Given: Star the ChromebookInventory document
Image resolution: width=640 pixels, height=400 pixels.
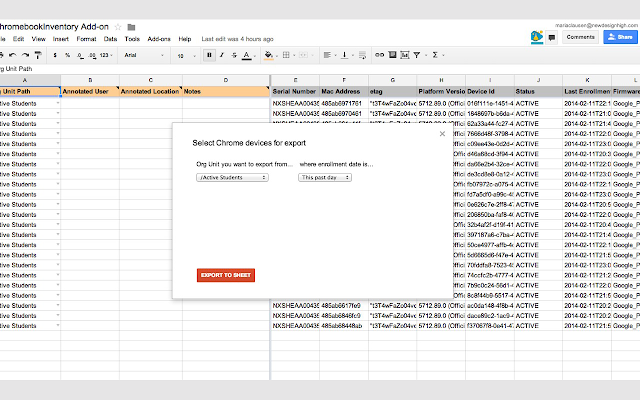Looking at the screenshot, I should tap(118, 27).
